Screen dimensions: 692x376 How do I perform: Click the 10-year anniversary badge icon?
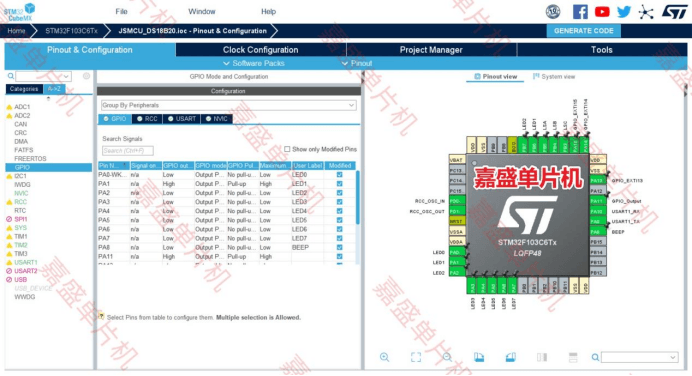[x=553, y=12]
